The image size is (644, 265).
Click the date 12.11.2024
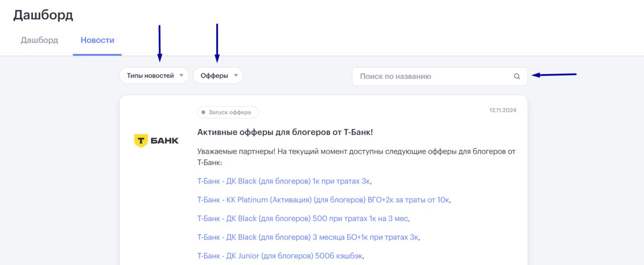503,110
